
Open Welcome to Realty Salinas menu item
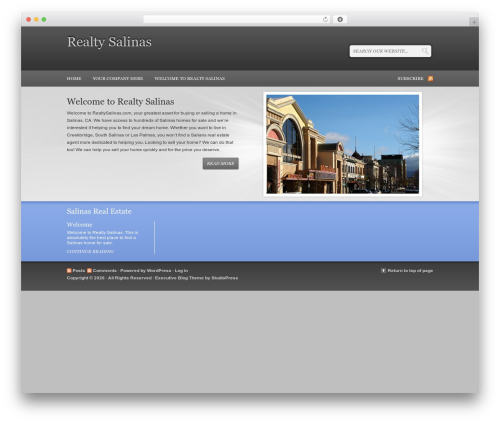coord(190,79)
